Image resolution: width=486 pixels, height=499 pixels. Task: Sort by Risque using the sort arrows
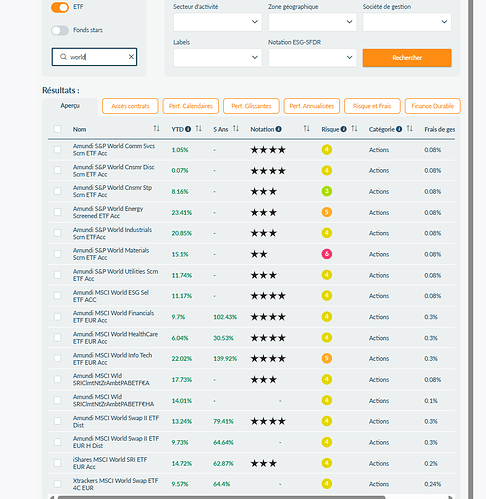[354, 129]
